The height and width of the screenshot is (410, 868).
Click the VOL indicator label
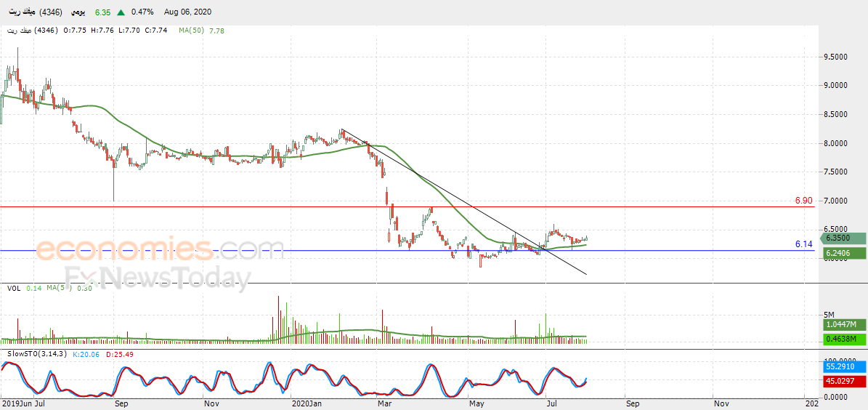(14, 288)
